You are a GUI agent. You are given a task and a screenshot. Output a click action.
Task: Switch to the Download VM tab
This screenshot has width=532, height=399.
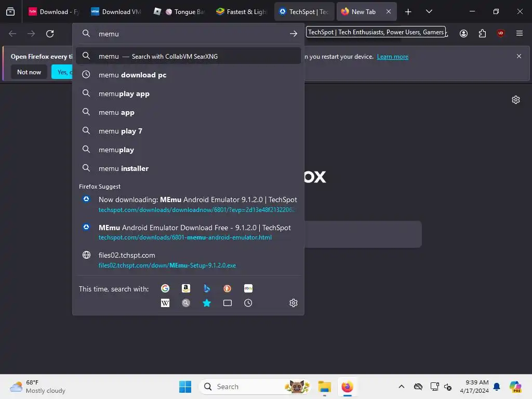tap(117, 11)
